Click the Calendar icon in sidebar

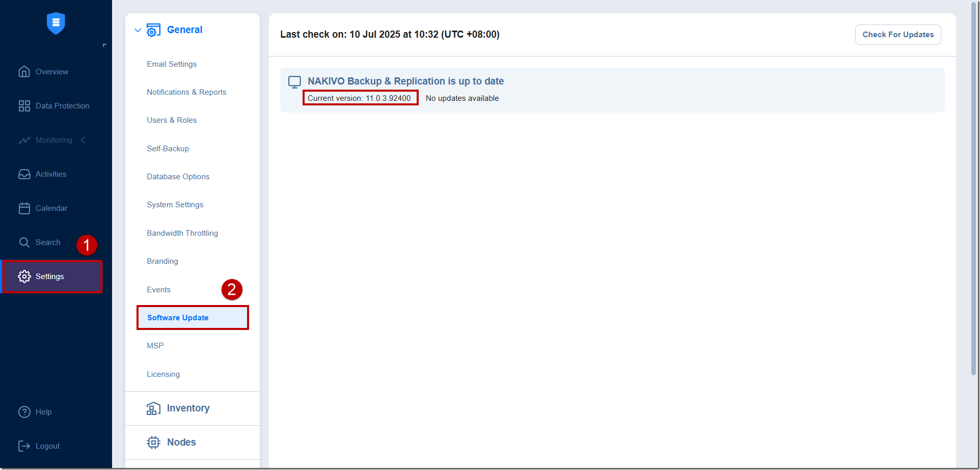pos(24,208)
